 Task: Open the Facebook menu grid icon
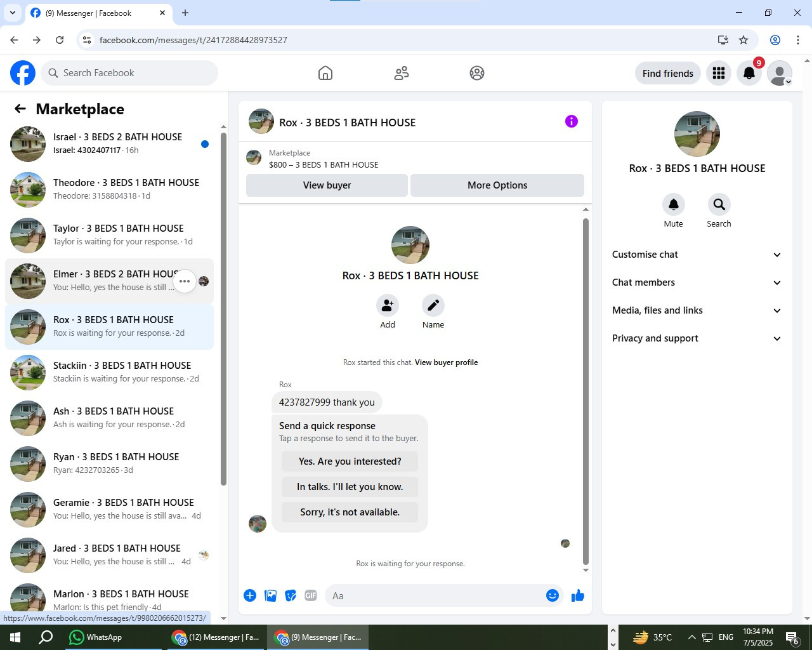tap(719, 73)
